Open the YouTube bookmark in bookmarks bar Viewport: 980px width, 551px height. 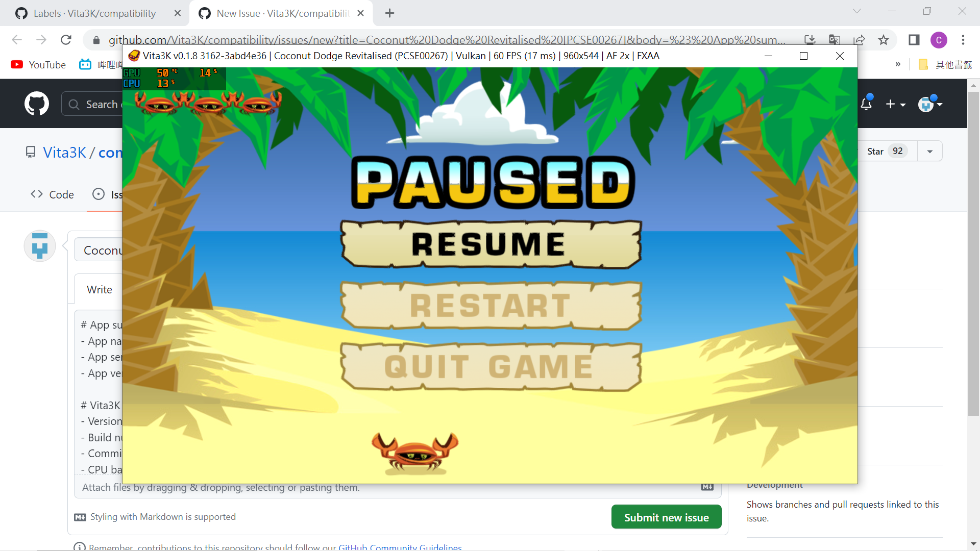38,64
